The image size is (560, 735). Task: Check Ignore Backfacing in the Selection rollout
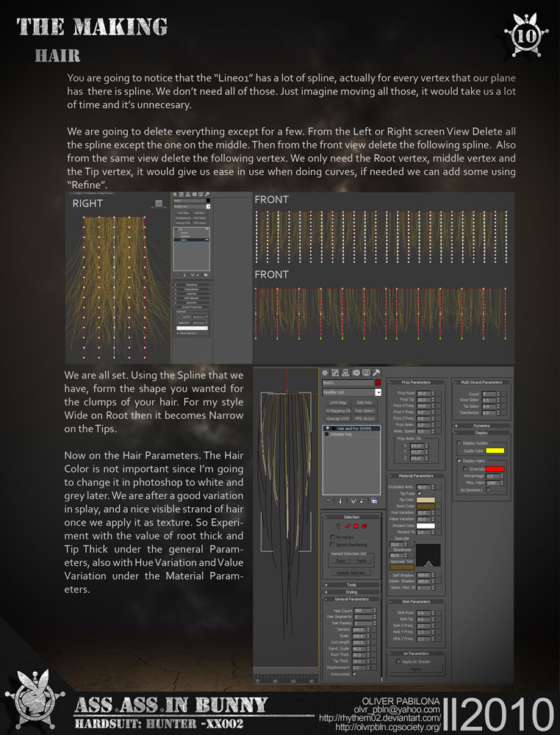[332, 545]
